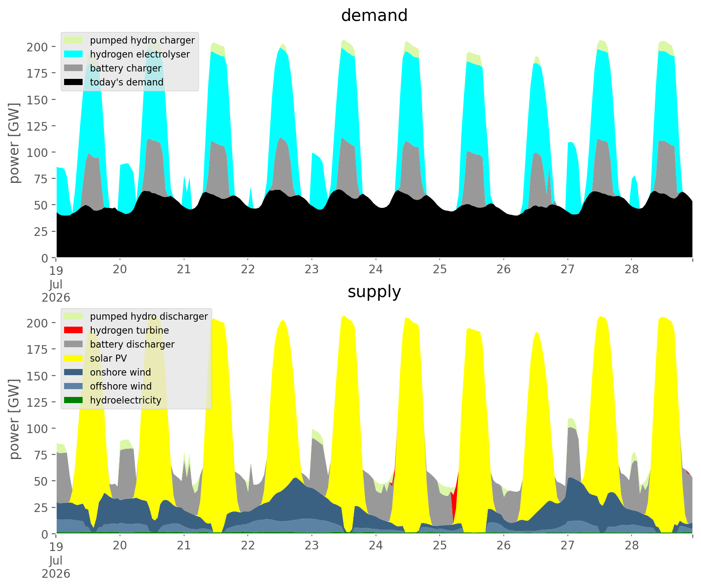
Task: Click the "onshore wind" legend label
Action: click(120, 372)
